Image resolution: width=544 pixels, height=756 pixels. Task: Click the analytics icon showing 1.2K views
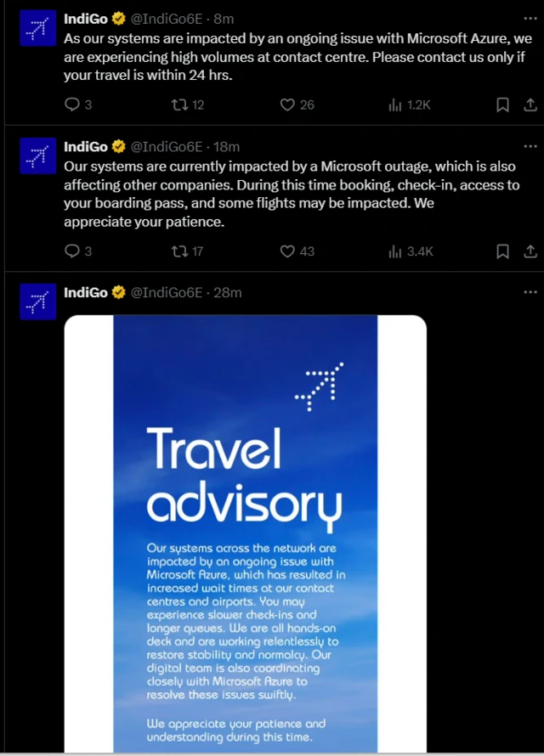(x=394, y=104)
